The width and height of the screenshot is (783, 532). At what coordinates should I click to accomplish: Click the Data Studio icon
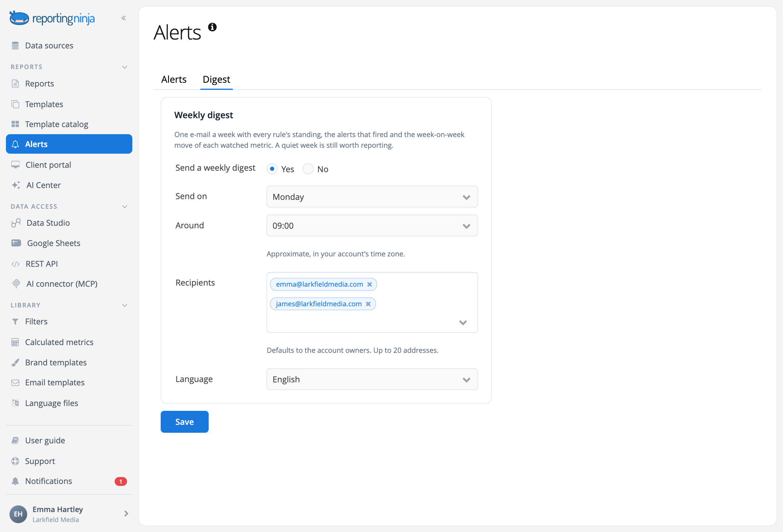(x=16, y=223)
